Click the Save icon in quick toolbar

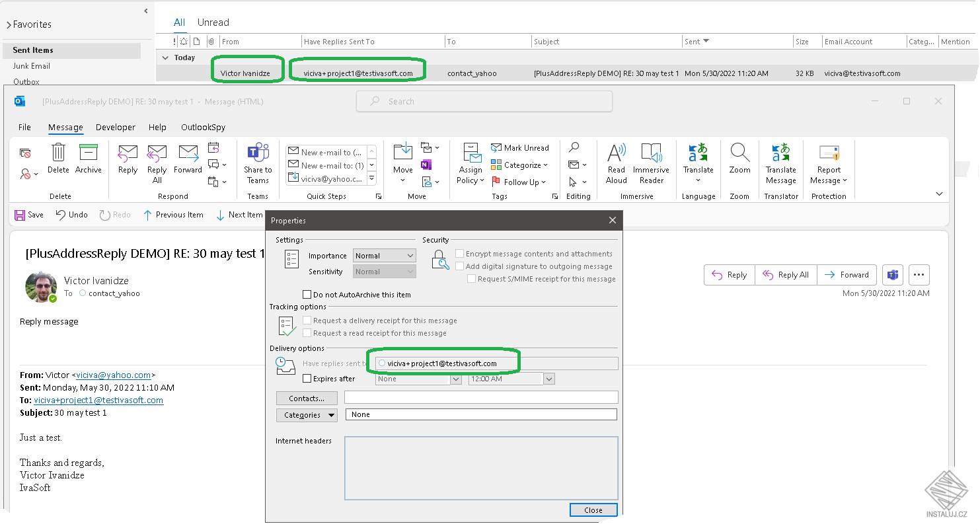pyautogui.click(x=20, y=215)
